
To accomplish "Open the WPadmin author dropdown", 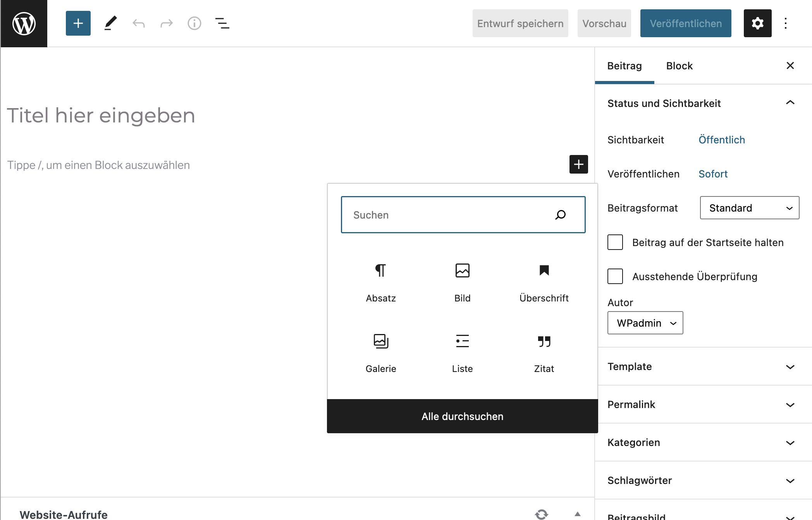I will tap(645, 323).
